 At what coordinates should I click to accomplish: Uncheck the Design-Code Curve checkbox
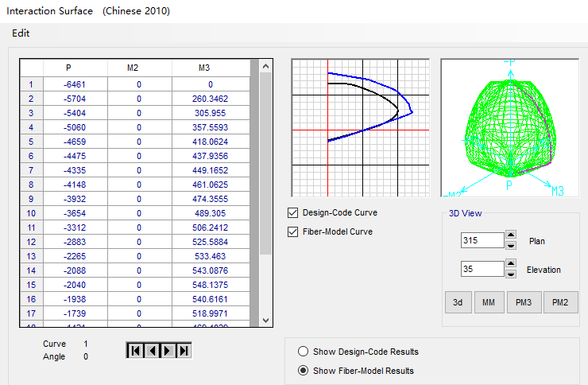294,213
